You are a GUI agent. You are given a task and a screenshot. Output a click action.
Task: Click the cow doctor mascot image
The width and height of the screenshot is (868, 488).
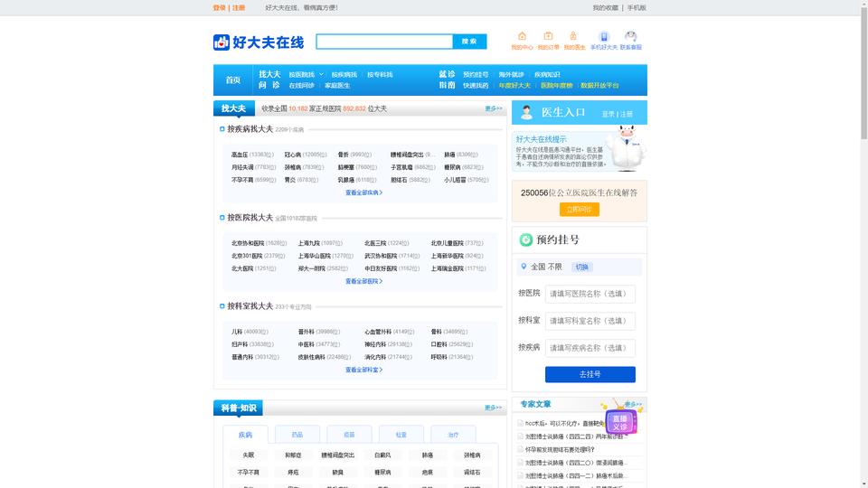tap(626, 147)
